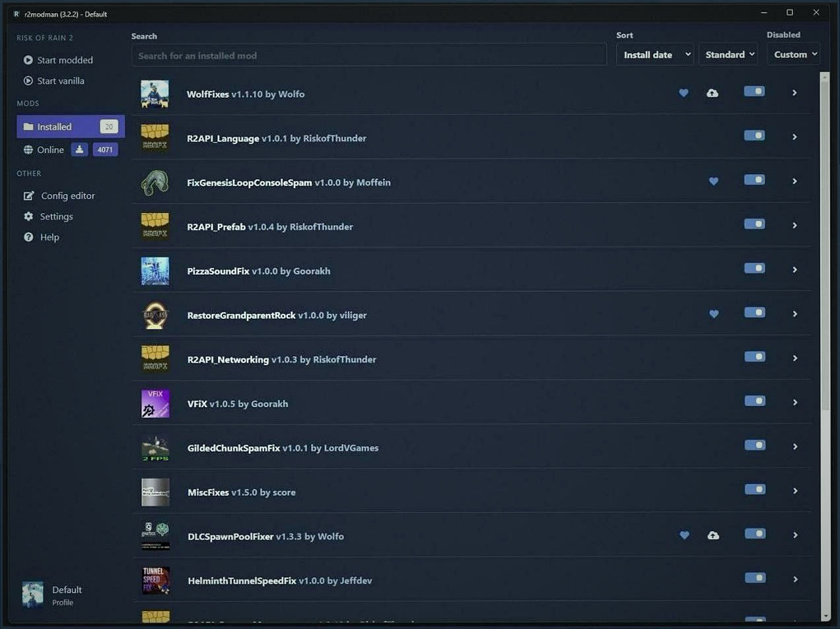The image size is (840, 629).
Task: Expand the DLCSpawnPoolFixer row chevron
Action: [795, 535]
